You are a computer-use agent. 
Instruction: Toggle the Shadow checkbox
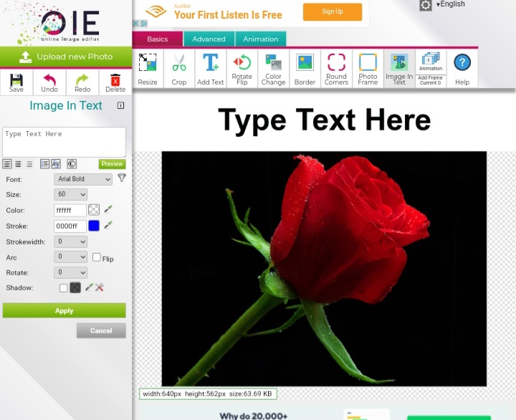coord(63,288)
